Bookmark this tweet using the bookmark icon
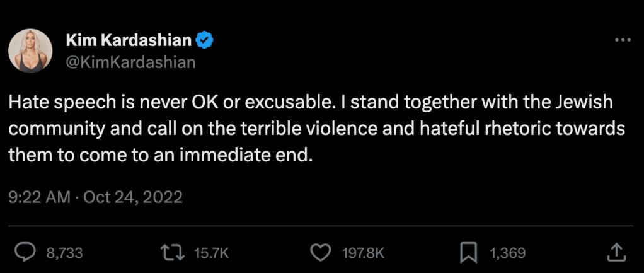 click(468, 252)
